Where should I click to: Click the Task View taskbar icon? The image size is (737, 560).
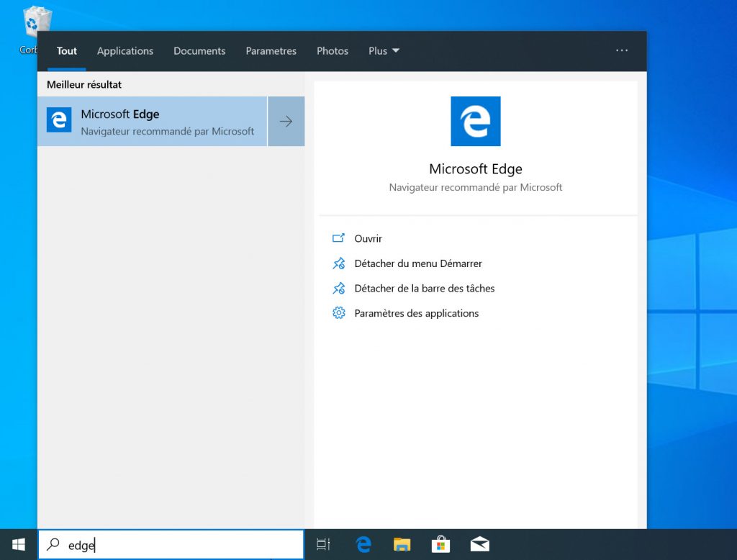coord(323,544)
